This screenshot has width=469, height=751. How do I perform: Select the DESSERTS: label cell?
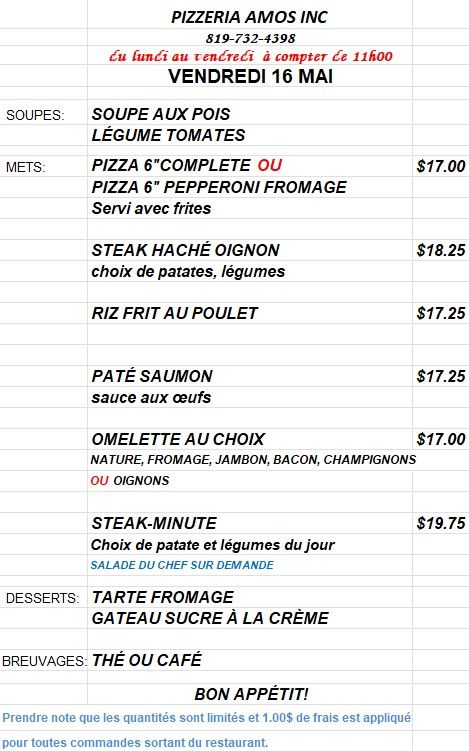[42, 598]
